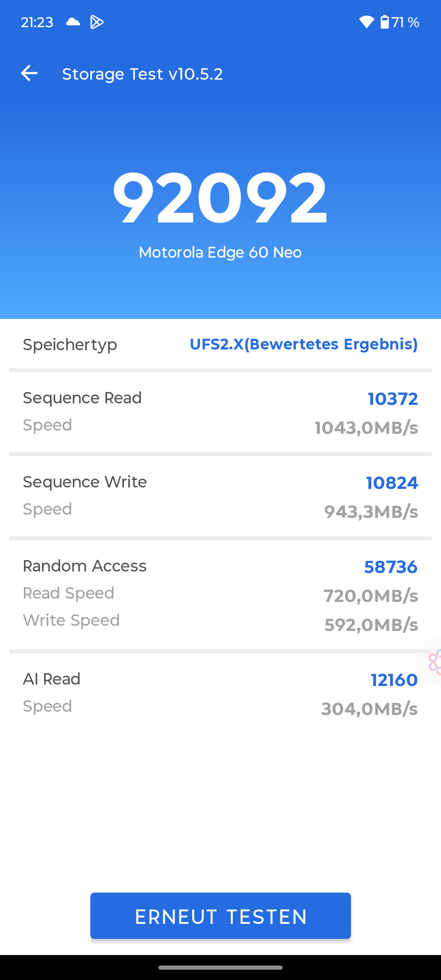Tap the UFS2.X(Bewertetes Ergebnis) link
Viewport: 441px width, 980px height.
(x=304, y=344)
